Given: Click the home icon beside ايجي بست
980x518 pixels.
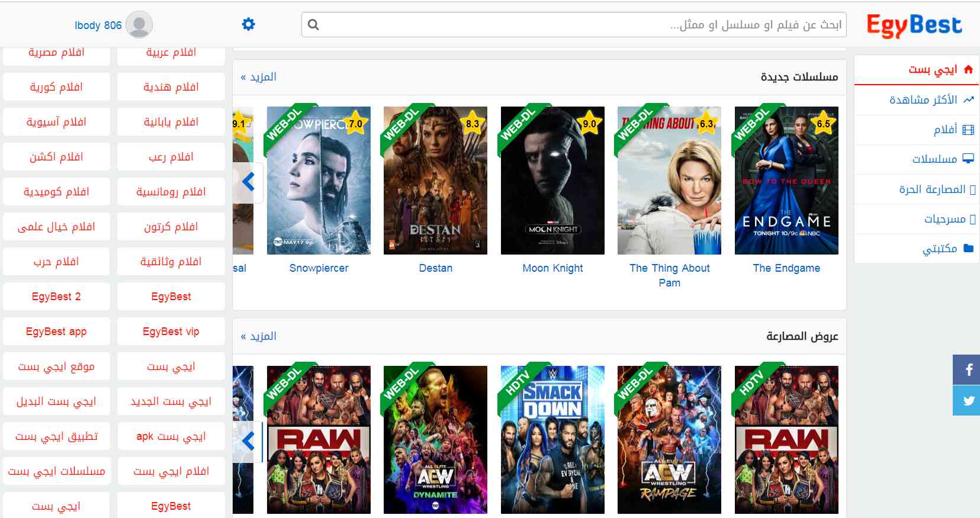Looking at the screenshot, I should click(x=968, y=69).
